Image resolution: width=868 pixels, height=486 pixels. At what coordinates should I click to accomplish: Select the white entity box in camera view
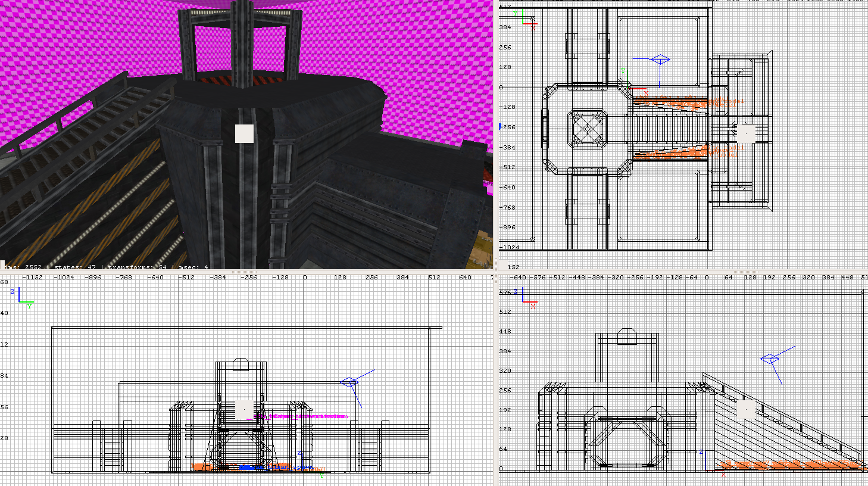[x=244, y=133]
